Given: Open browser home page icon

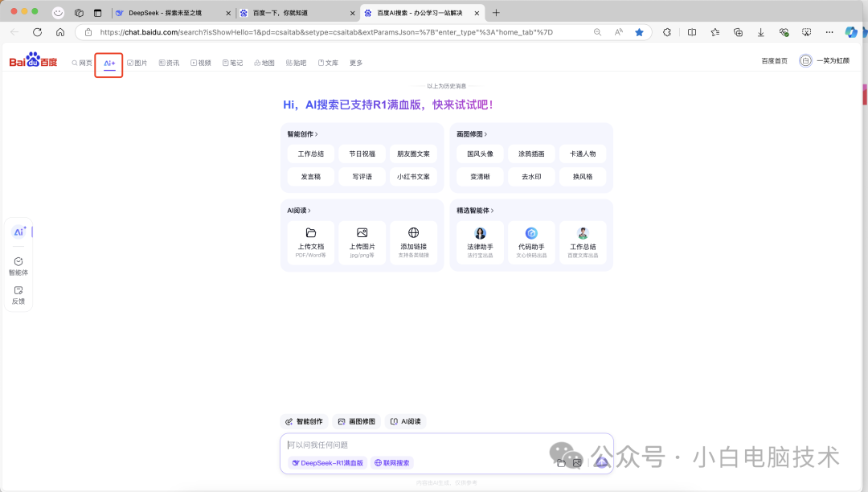Looking at the screenshot, I should click(60, 32).
